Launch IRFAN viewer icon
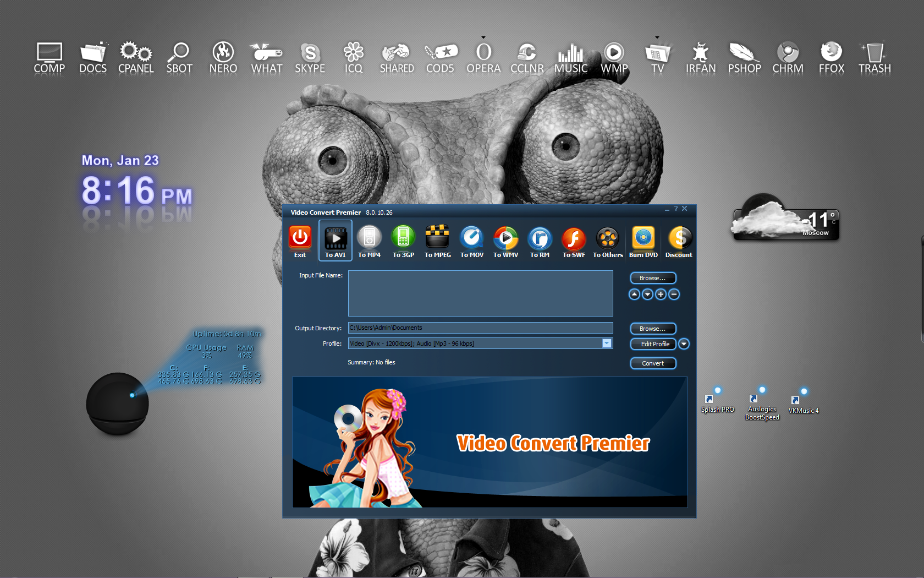 coord(701,58)
